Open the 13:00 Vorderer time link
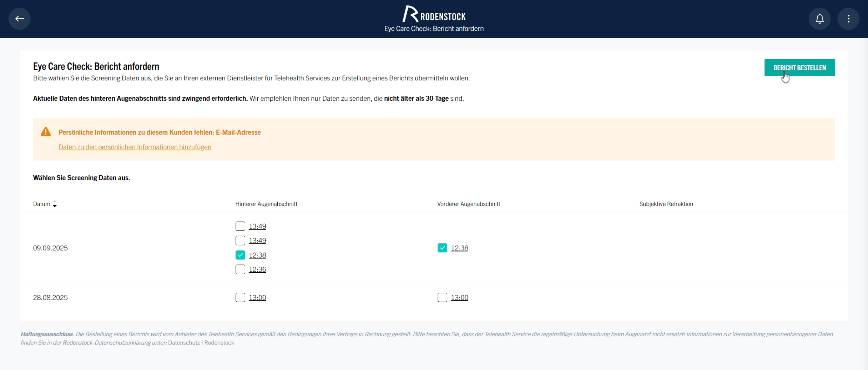 (x=459, y=298)
